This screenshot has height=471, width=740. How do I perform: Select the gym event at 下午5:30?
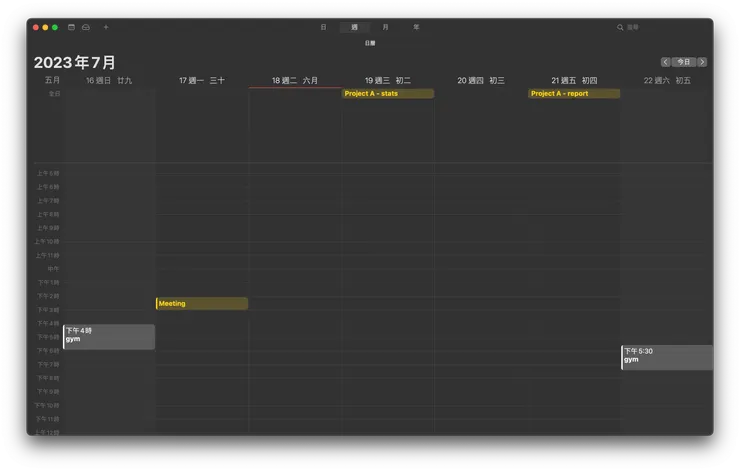(667, 357)
